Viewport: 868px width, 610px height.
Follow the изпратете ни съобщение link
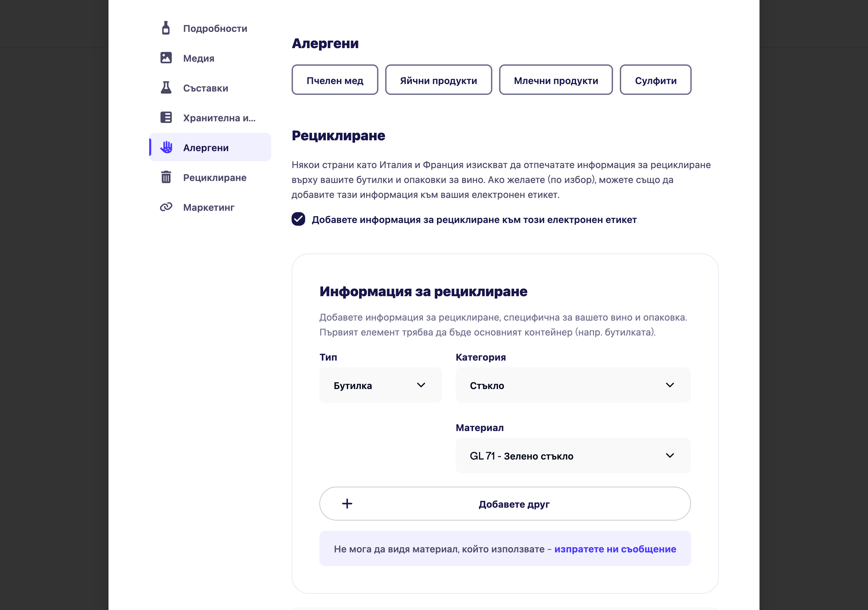(x=615, y=549)
